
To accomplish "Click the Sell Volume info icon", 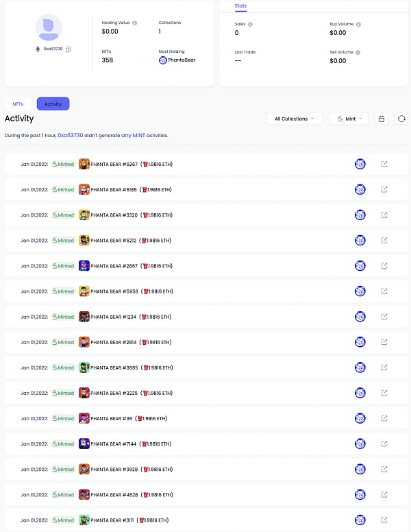I will pyautogui.click(x=358, y=52).
